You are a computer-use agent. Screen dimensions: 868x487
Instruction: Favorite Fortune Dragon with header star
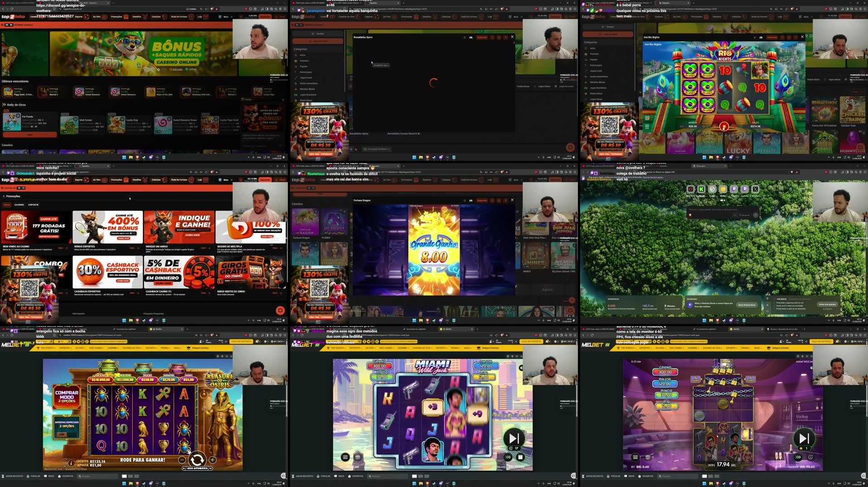point(465,200)
